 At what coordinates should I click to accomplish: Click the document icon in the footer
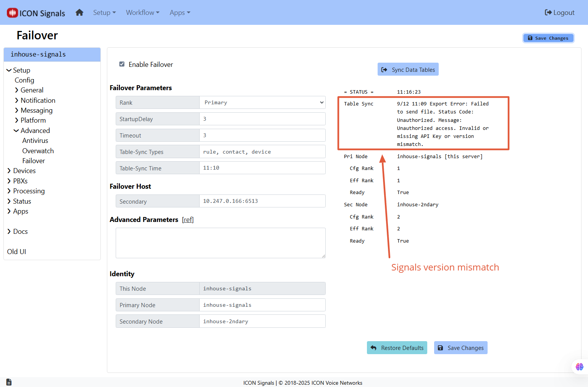pos(9,382)
